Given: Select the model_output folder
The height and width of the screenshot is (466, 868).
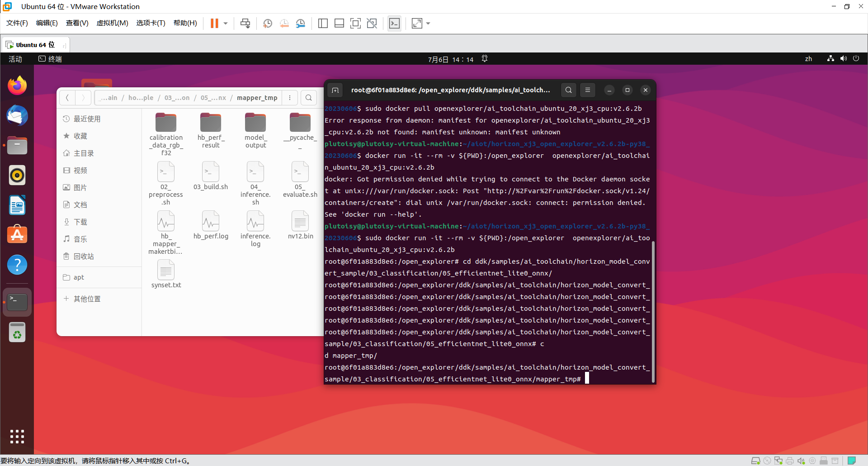Looking at the screenshot, I should tap(255, 130).
